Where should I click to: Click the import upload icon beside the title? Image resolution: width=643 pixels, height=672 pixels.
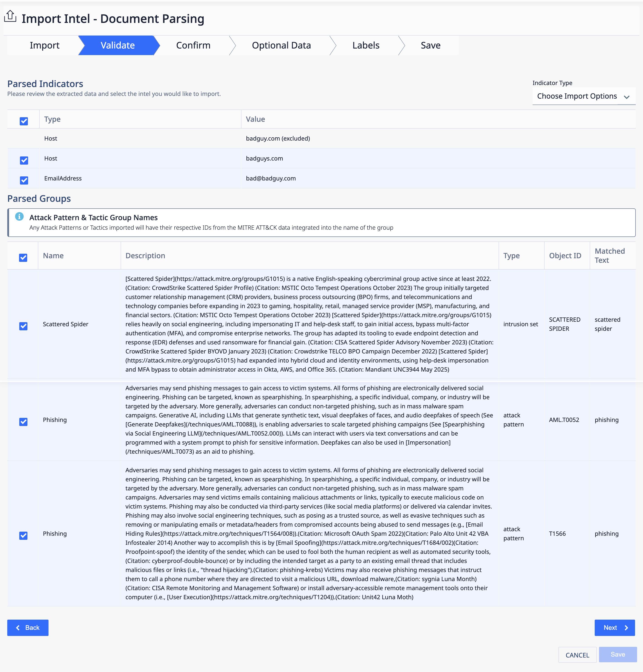coord(10,17)
